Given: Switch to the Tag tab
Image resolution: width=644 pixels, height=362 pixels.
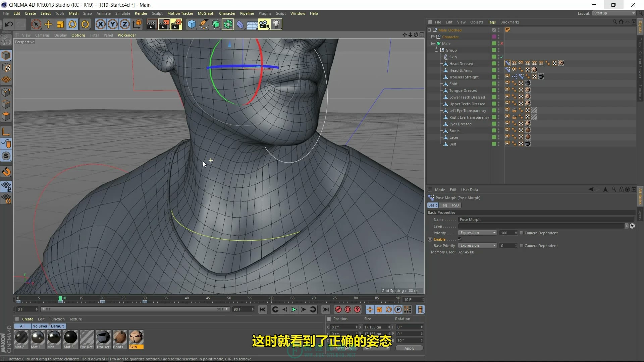Looking at the screenshot, I should click(444, 205).
